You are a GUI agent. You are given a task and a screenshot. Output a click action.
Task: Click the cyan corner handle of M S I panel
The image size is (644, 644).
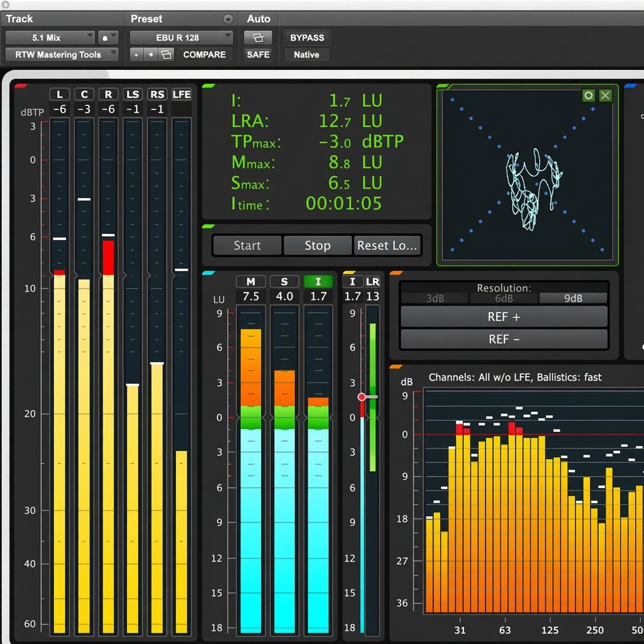[209, 273]
